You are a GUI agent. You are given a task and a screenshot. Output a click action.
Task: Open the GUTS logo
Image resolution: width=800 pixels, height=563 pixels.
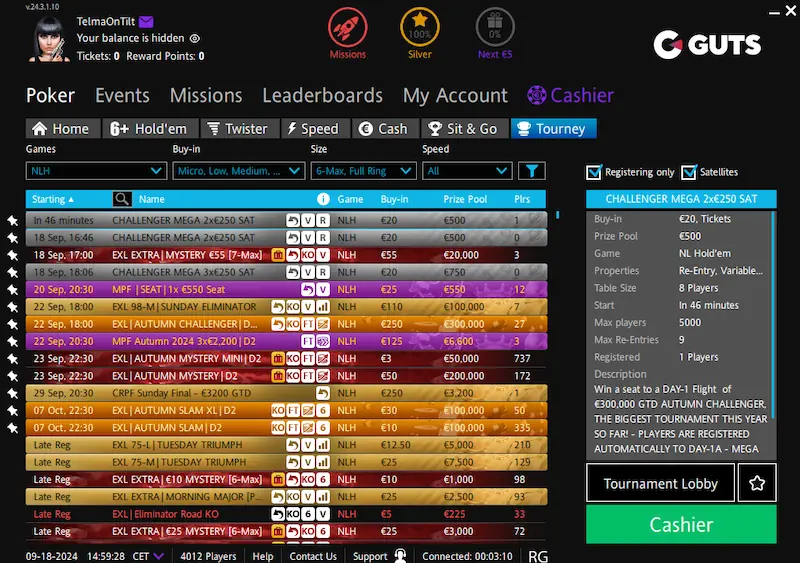point(708,44)
